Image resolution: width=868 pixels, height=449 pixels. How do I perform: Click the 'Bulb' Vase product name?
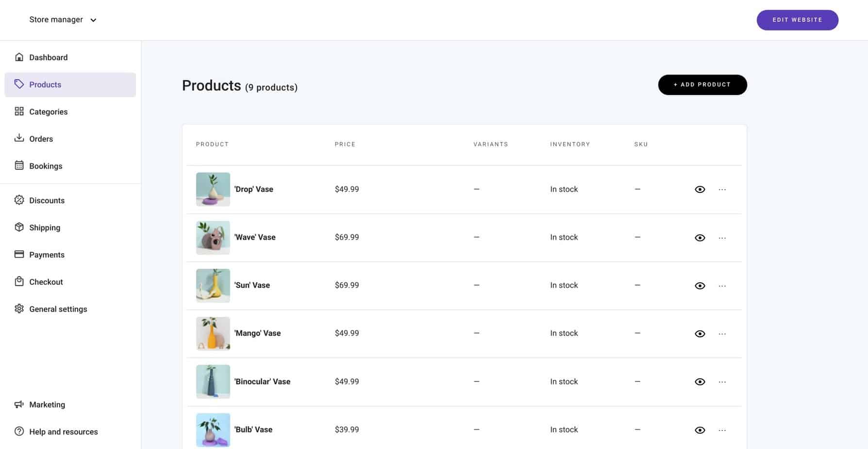point(253,430)
